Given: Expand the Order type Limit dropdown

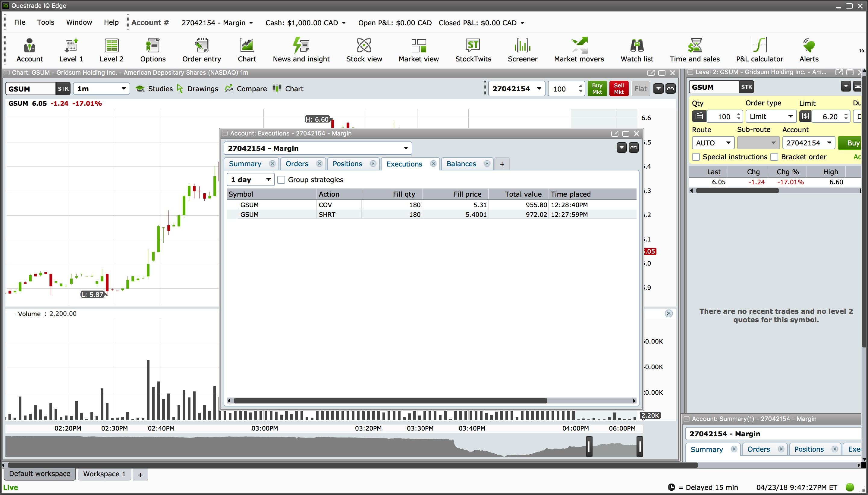Looking at the screenshot, I should (771, 117).
